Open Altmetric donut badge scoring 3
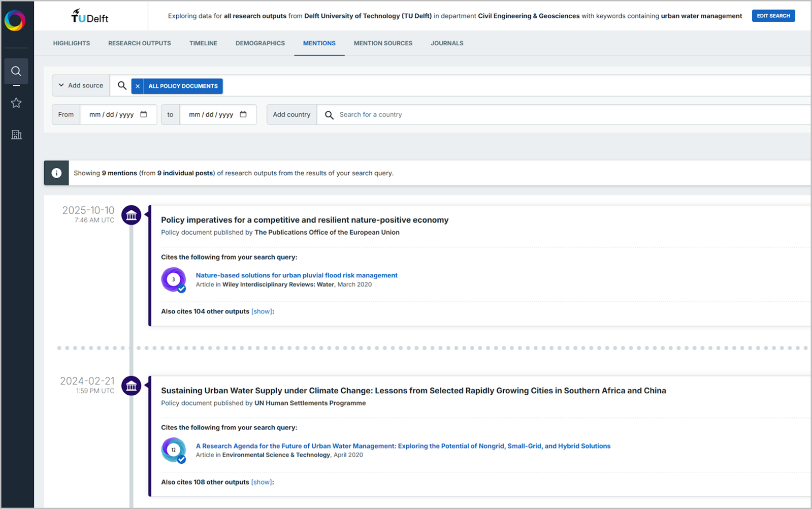 [x=174, y=279]
